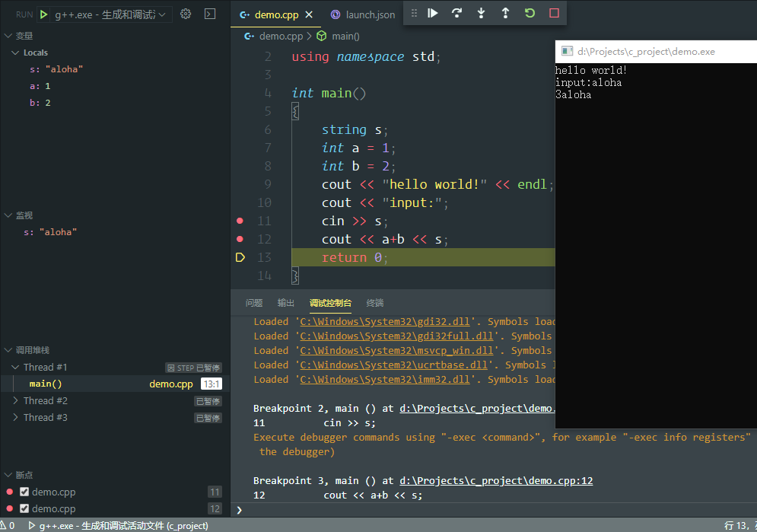757x532 pixels.
Task: Open the msvcp_win.dll path link
Action: 396,351
